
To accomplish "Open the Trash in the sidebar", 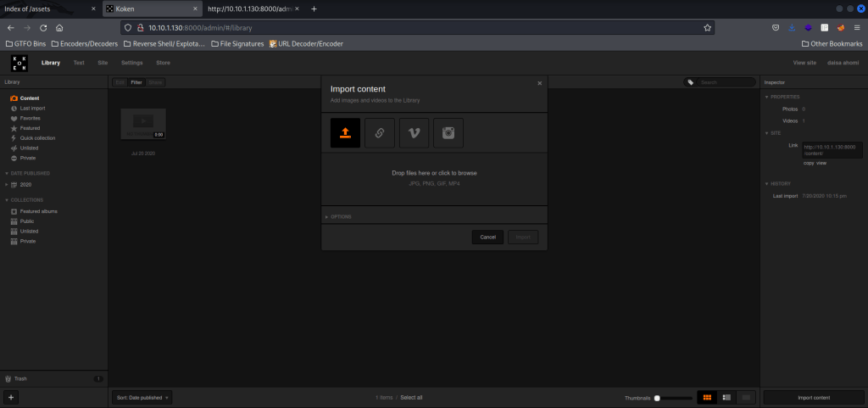I will [21, 378].
